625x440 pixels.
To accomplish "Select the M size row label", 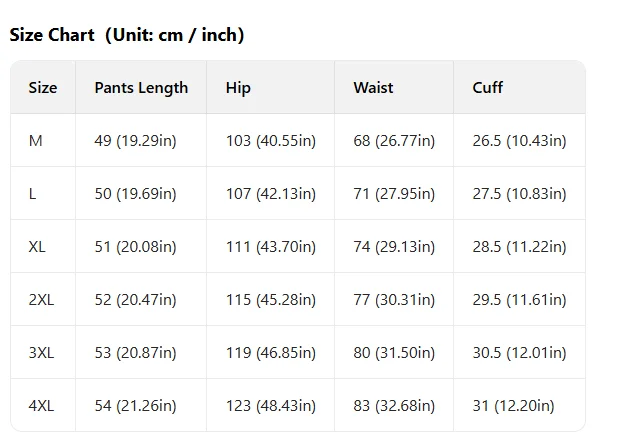I will click(35, 141).
